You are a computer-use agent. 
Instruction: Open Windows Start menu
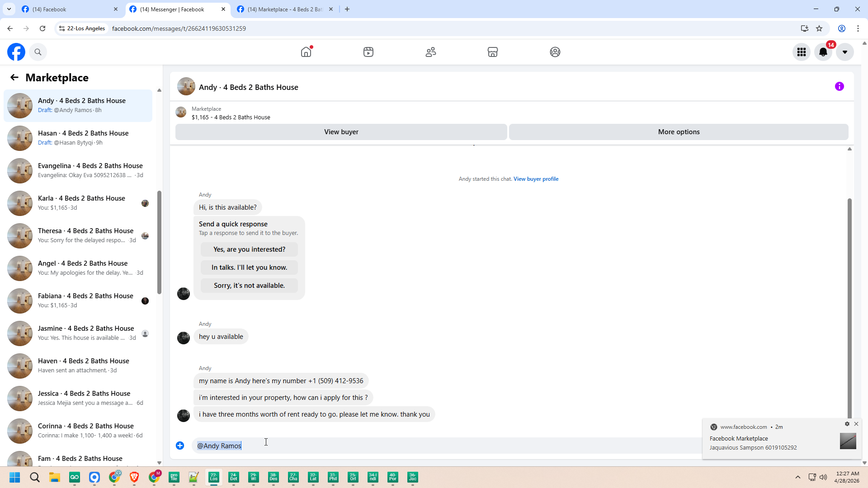tap(15, 477)
